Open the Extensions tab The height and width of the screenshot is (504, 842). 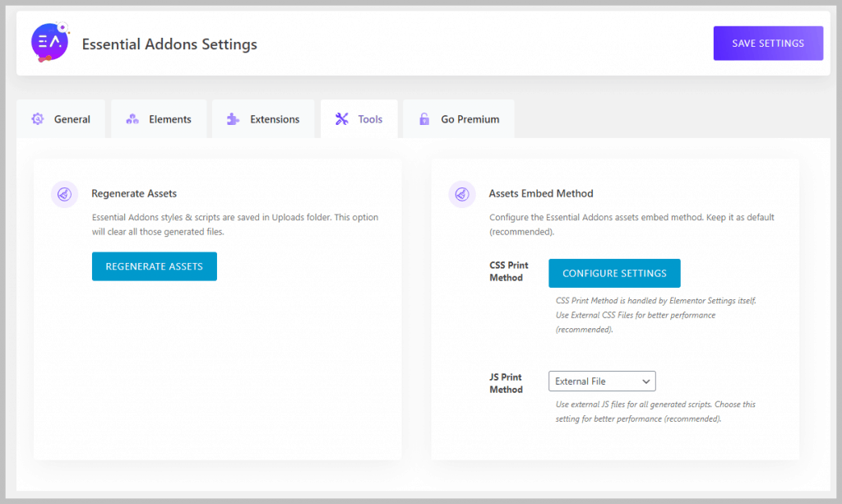coord(263,119)
